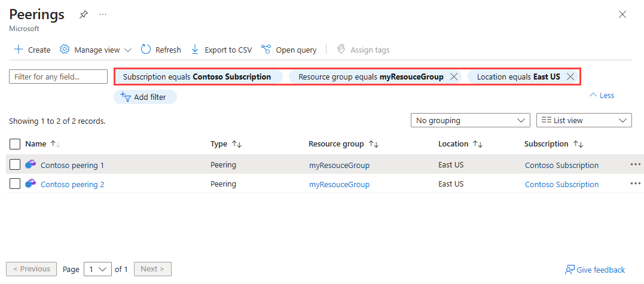Select the Contoso peering 1 checkbox
This screenshot has height=284, width=644.
pyautogui.click(x=16, y=165)
